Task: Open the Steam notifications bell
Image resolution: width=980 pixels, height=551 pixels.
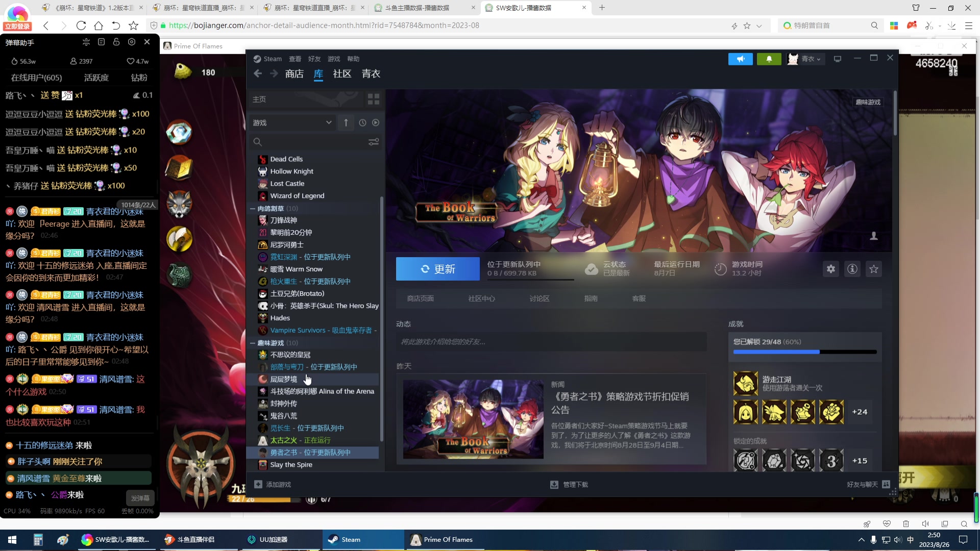Action: [x=769, y=59]
